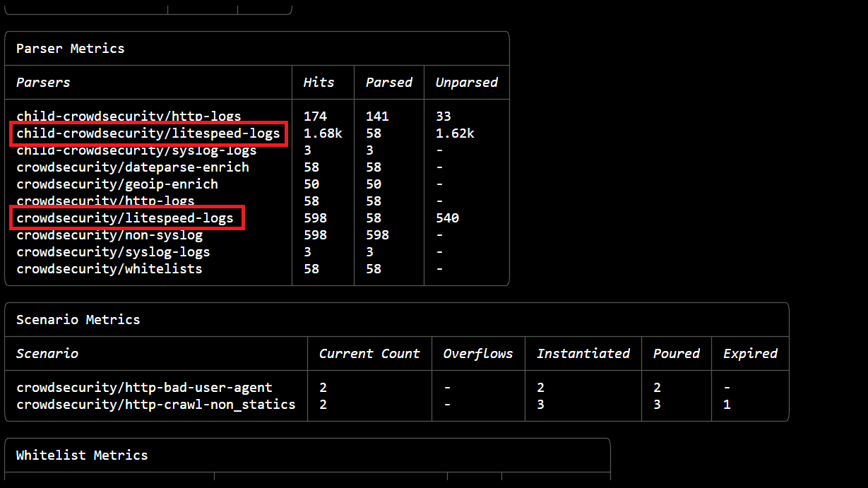The image size is (868, 488).
Task: Click the Hits column header
Action: click(x=319, y=83)
